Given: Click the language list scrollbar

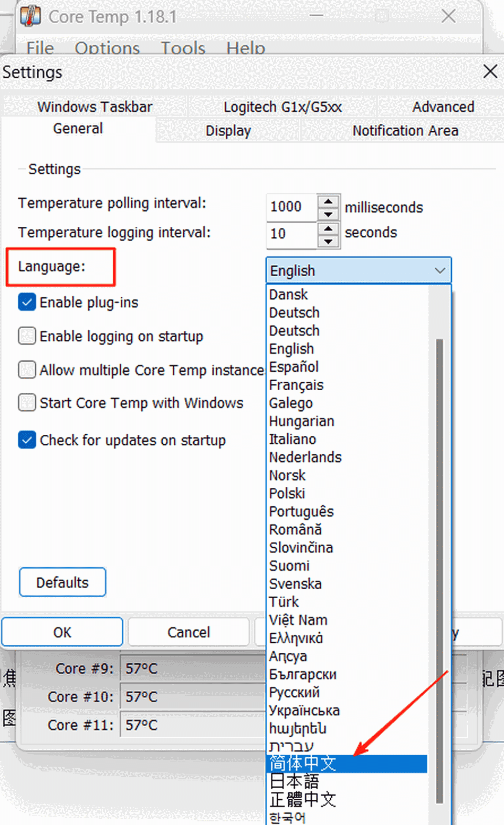Looking at the screenshot, I should tap(439, 578).
